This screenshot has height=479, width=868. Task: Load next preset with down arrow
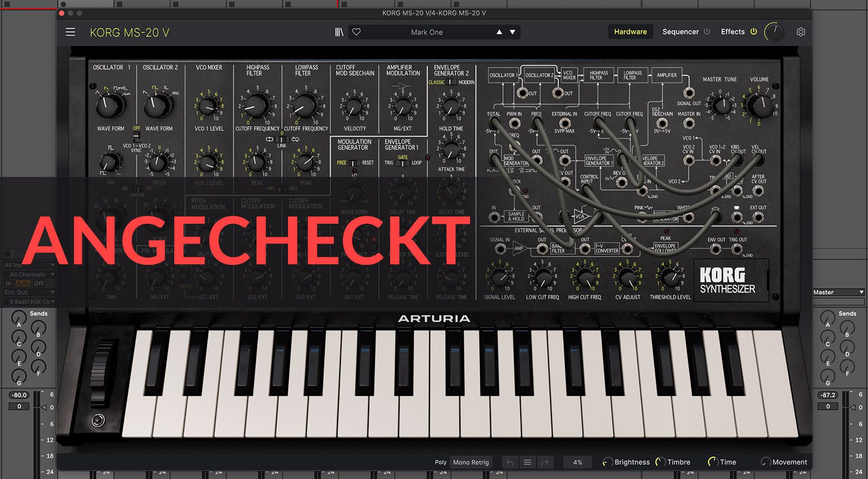coord(512,32)
